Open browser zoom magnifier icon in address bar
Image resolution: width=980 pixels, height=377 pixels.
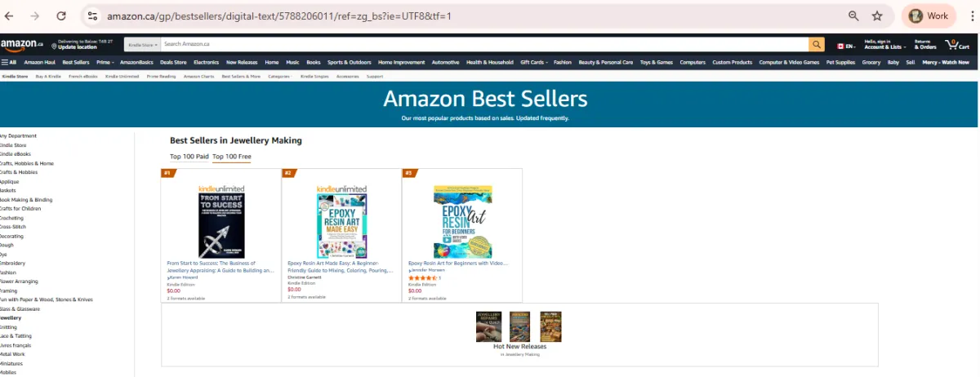pos(853,16)
